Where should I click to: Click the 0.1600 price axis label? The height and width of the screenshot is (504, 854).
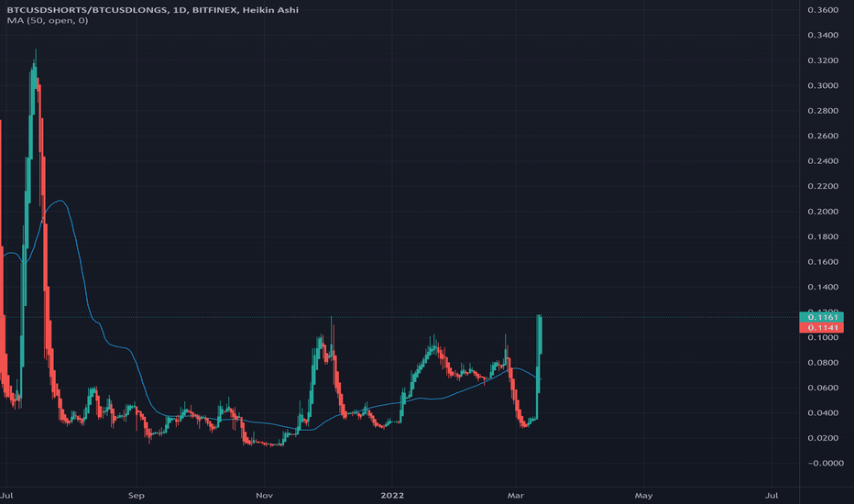coord(823,261)
